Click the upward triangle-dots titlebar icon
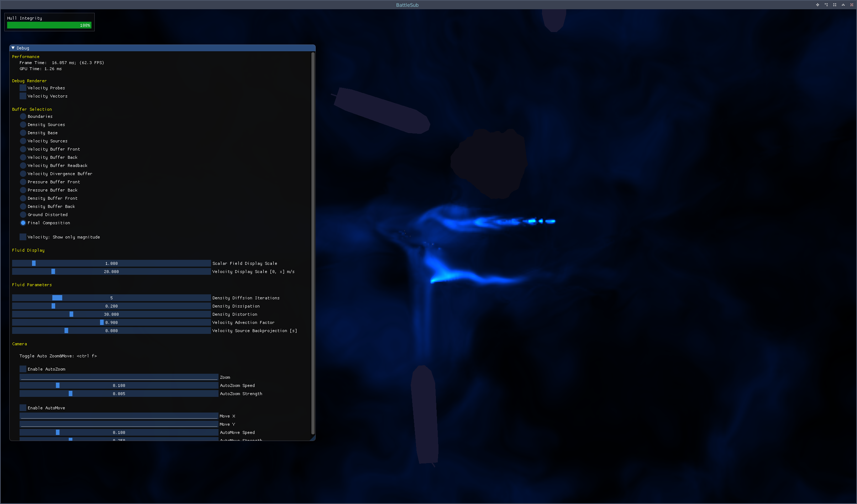Viewport: 857px width, 504px height. (843, 5)
